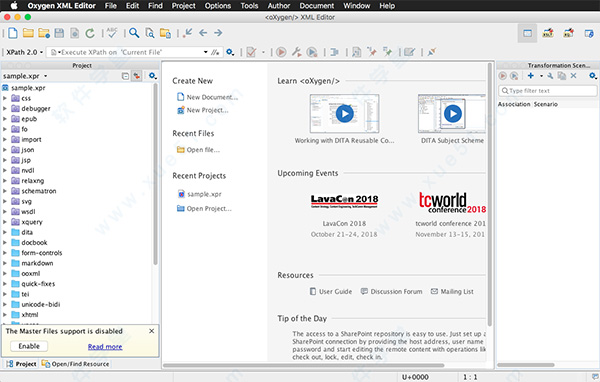Viewport: 600px width, 382px height.
Task: Expand the debugger folder
Action: (5, 109)
